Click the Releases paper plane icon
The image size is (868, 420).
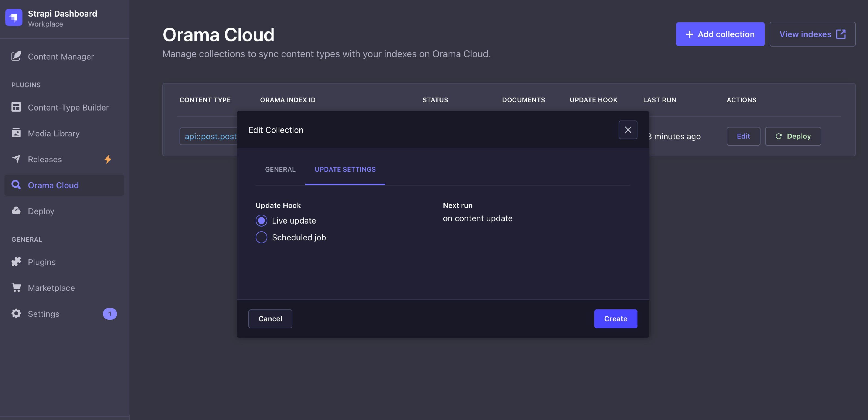click(16, 159)
